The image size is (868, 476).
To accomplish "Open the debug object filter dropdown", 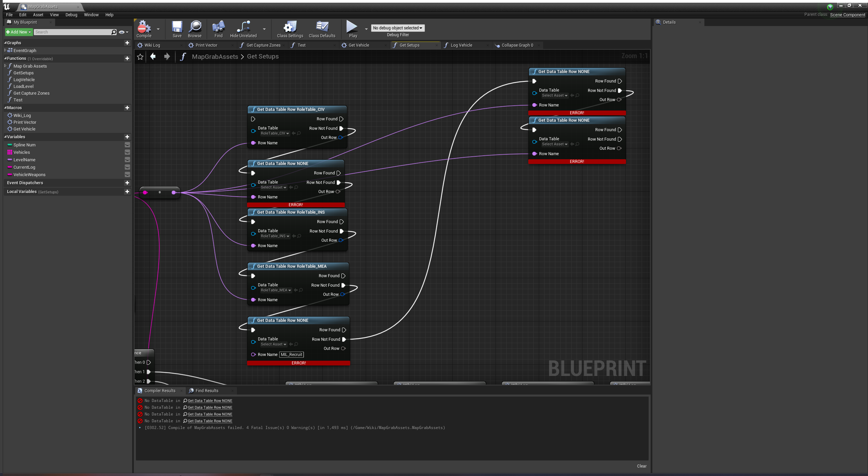I will click(x=397, y=28).
